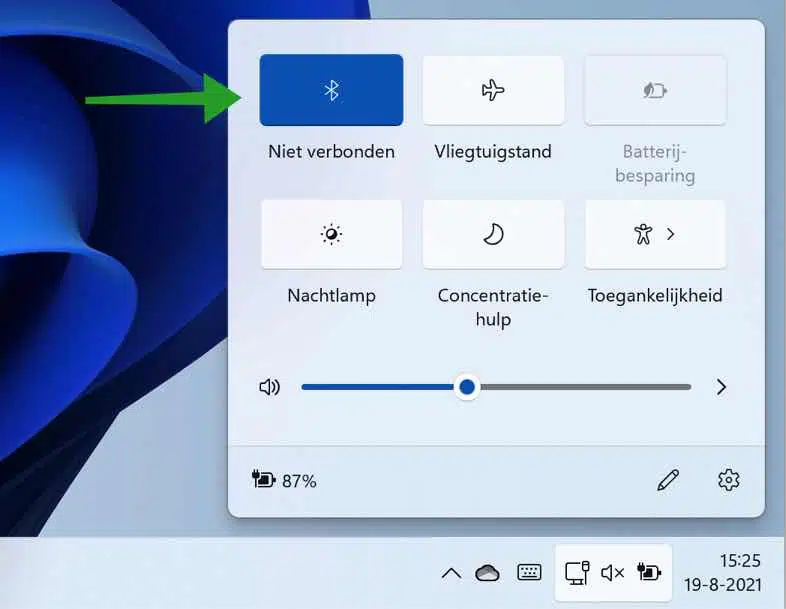
Task: Click the touch keyboard taskbar icon
Action: (x=529, y=572)
